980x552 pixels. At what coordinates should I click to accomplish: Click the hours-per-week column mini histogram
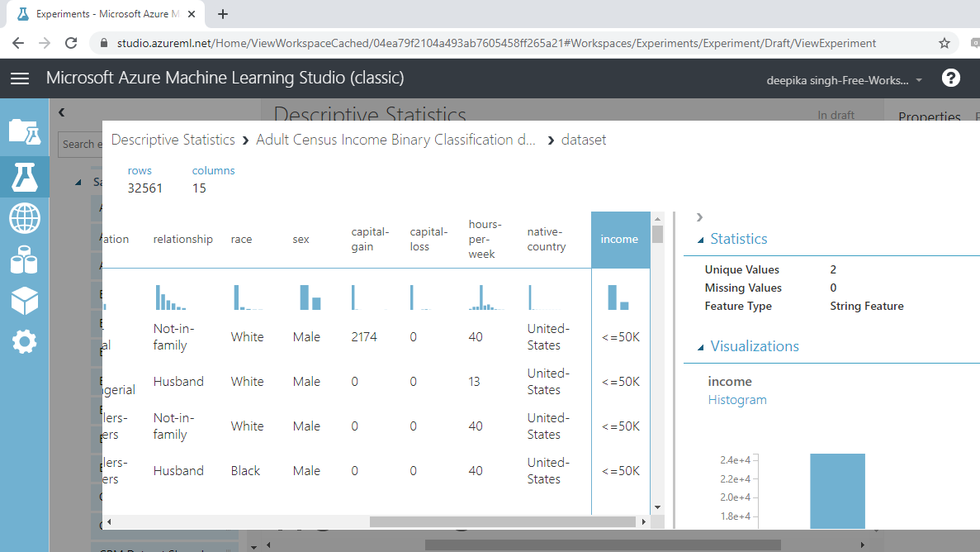(x=486, y=297)
